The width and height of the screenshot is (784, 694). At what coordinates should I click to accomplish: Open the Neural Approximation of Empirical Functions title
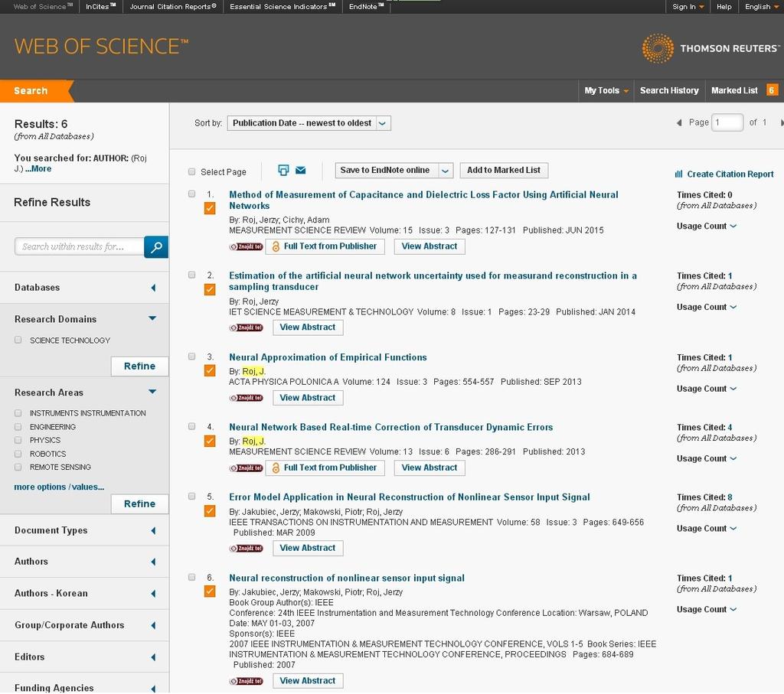(x=328, y=358)
